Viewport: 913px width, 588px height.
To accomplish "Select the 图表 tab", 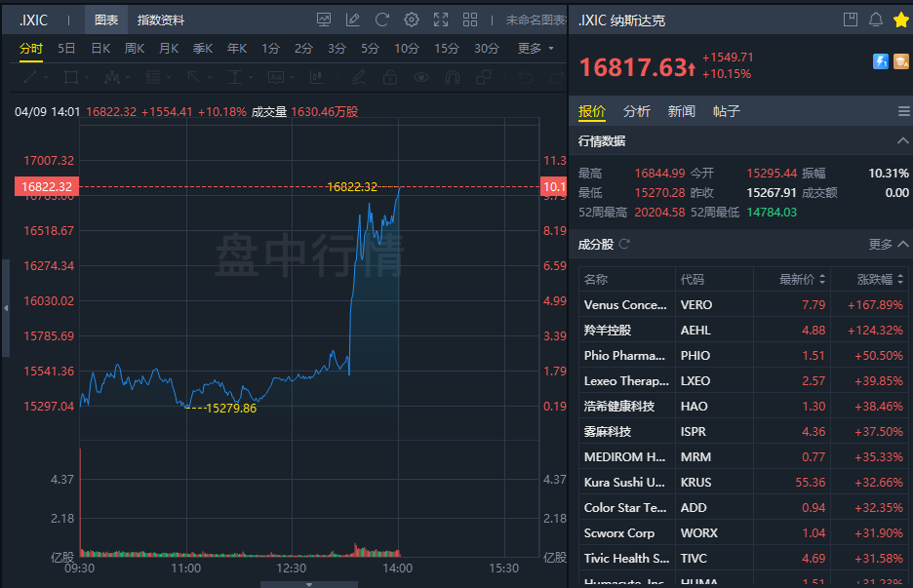I will [106, 20].
